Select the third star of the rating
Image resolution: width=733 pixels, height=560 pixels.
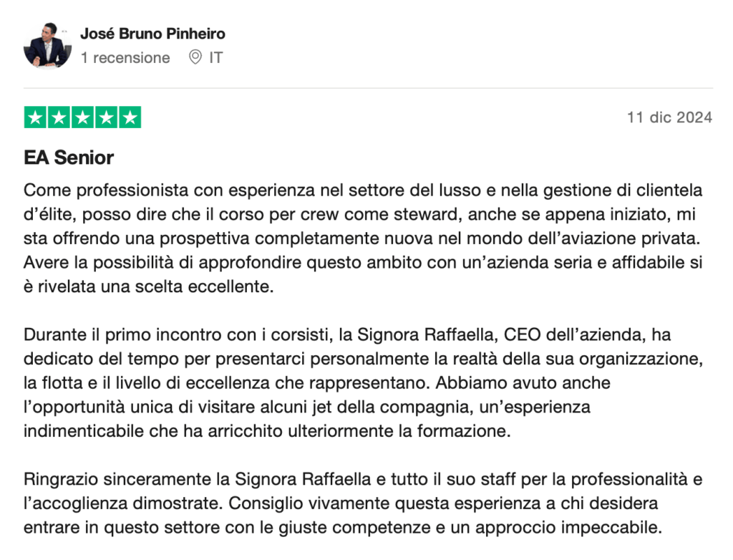pos(82,117)
